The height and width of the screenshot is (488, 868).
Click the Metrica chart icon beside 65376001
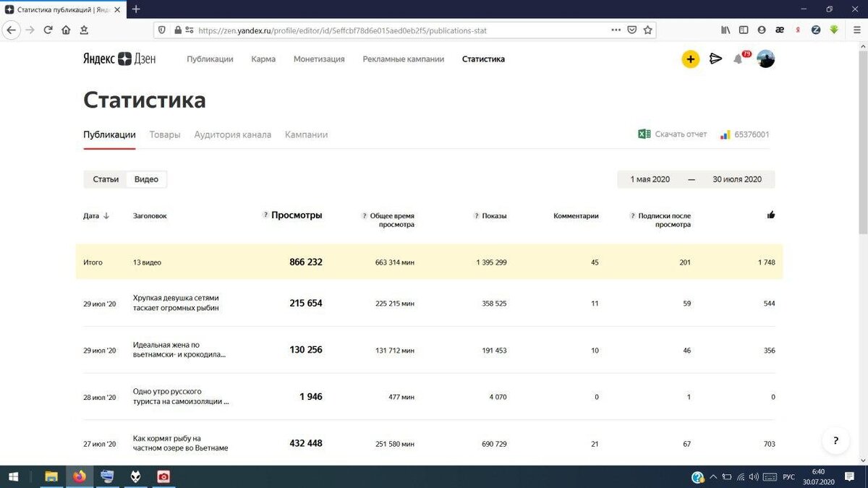725,134
